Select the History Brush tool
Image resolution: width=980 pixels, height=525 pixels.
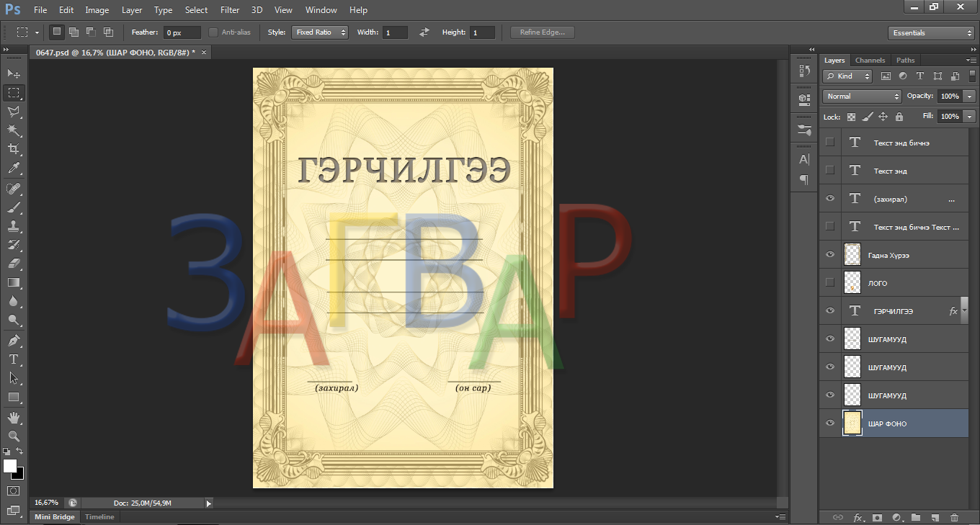point(13,245)
